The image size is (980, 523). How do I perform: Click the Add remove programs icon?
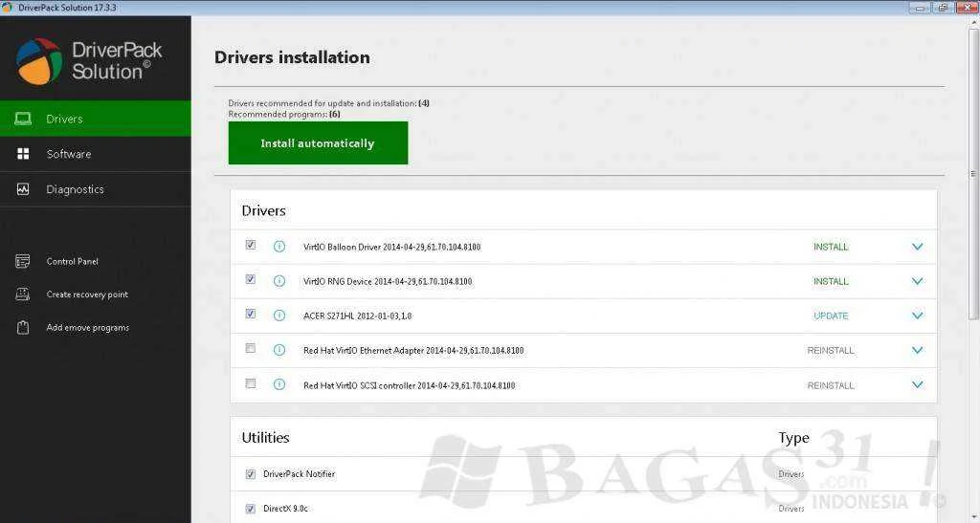click(23, 328)
